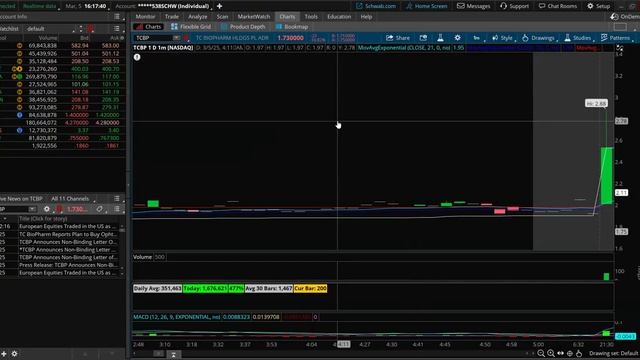640x360 pixels.
Task: Add a gadget with the plus icon
Action: 4,354
